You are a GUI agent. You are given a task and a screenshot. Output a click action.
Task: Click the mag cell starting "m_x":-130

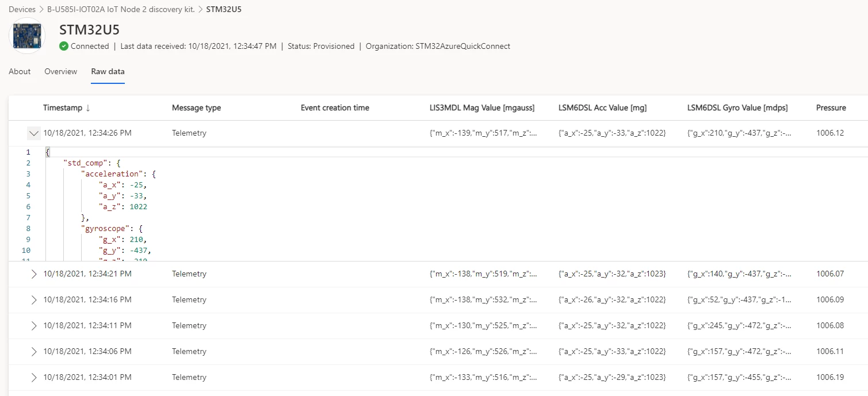(x=483, y=326)
